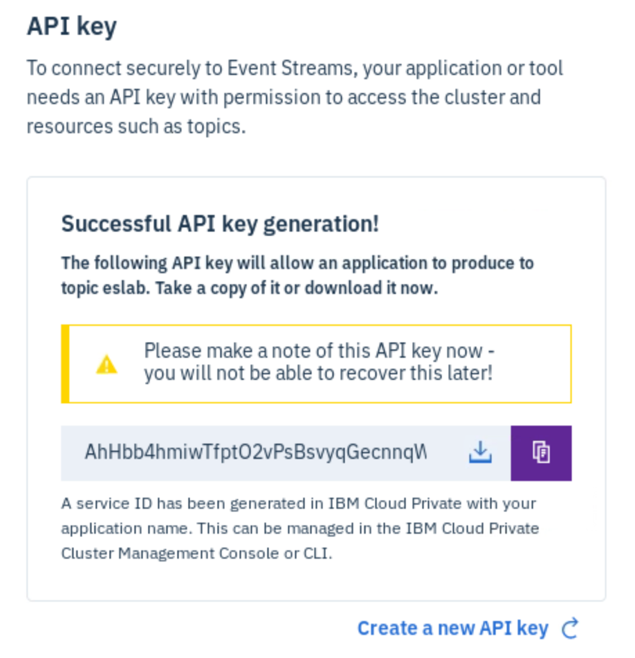Click the 'topic eslab' text line
Screen dimensions: 635x658
(x=249, y=288)
